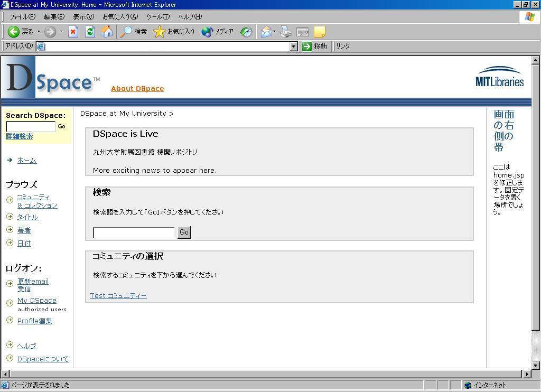Browse コミュニティ & コレクション link

(x=37, y=201)
